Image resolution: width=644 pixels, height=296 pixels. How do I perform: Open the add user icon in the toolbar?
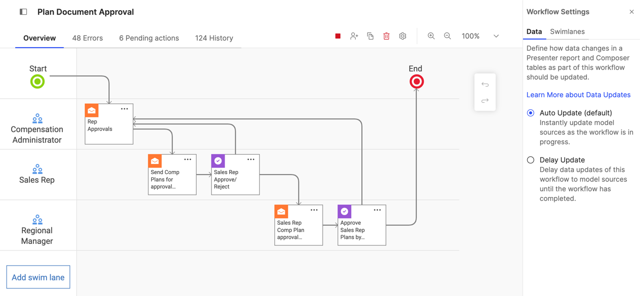[354, 36]
